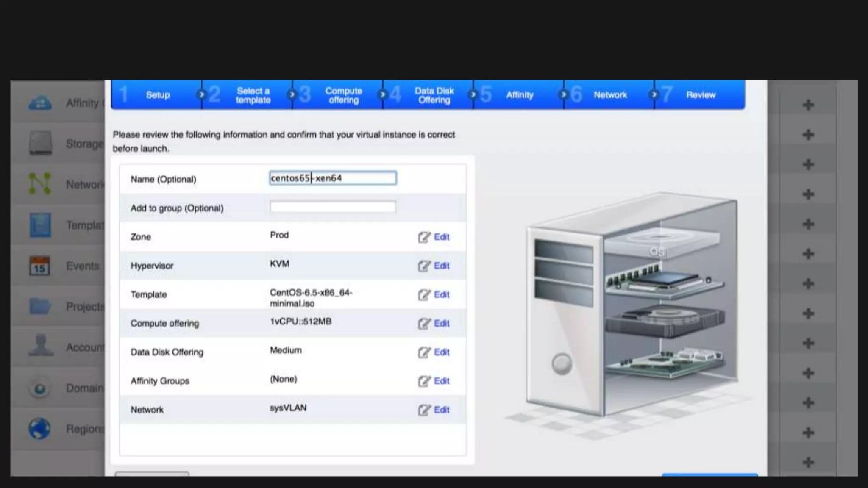Switch to the Setup wizard step
Screen dimensions: 868x488
click(158, 95)
